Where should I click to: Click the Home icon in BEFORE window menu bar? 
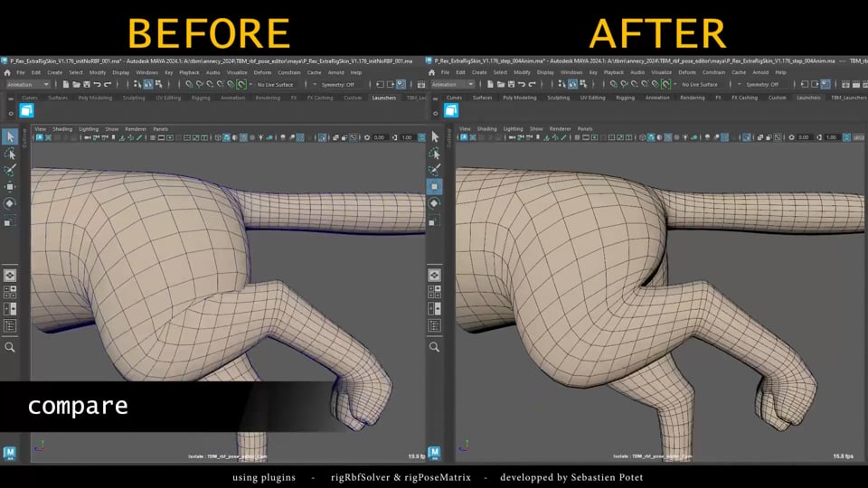coord(7,72)
